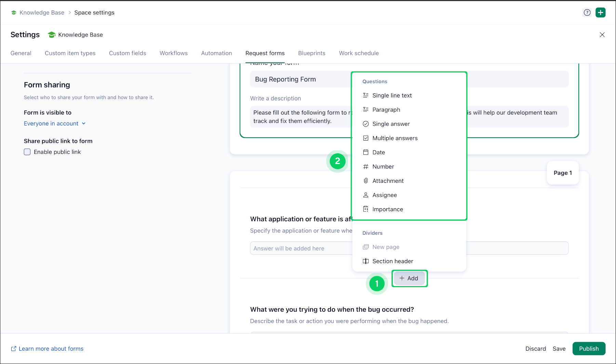Image resolution: width=616 pixels, height=364 pixels.
Task: Close the Settings panel with X
Action: (602, 35)
